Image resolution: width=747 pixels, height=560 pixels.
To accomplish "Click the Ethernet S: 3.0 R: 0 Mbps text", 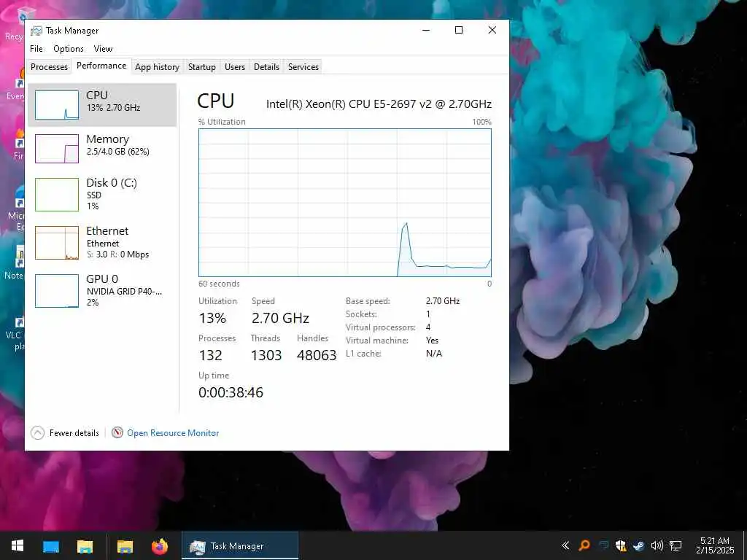I will [x=117, y=254].
